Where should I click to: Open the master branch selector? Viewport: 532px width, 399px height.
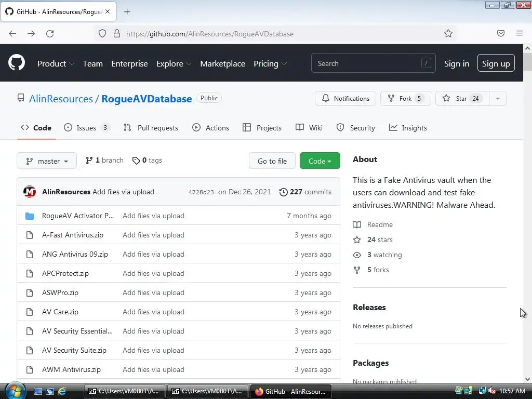[47, 161]
